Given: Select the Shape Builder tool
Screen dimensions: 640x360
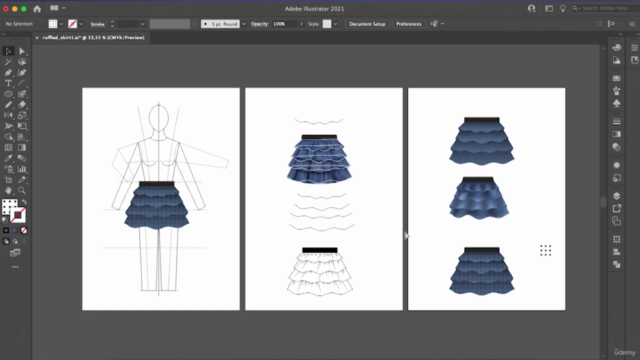Looking at the screenshot, I should pyautogui.click(x=8, y=137).
